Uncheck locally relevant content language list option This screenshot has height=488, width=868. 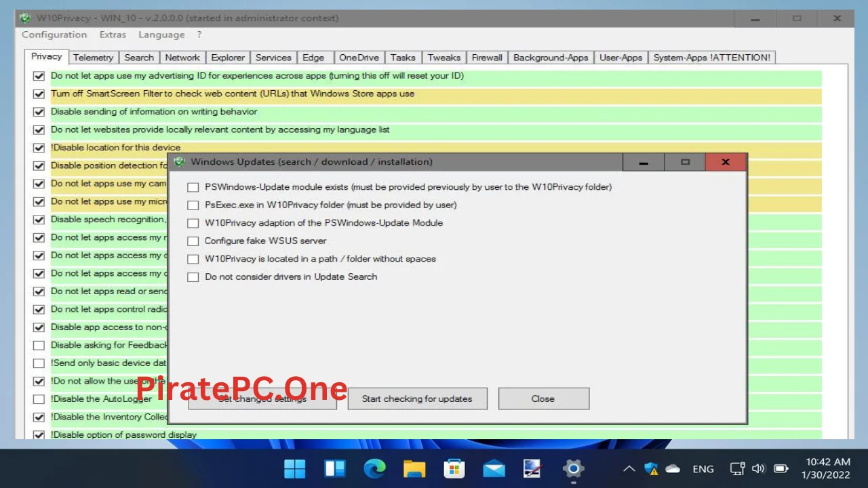point(39,130)
